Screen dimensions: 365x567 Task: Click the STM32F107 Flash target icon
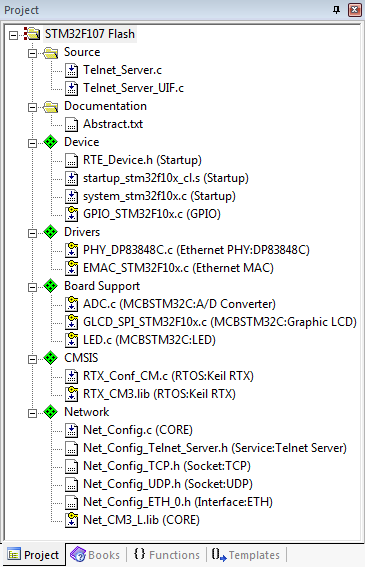(x=32, y=34)
